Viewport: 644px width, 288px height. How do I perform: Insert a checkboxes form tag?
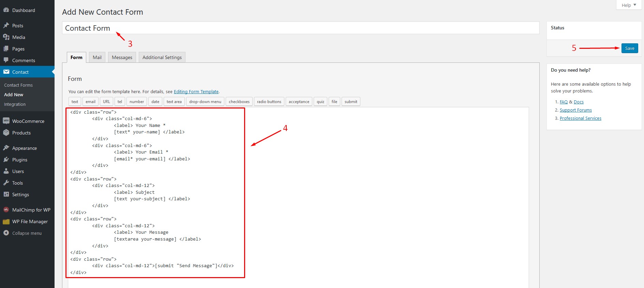click(x=239, y=102)
